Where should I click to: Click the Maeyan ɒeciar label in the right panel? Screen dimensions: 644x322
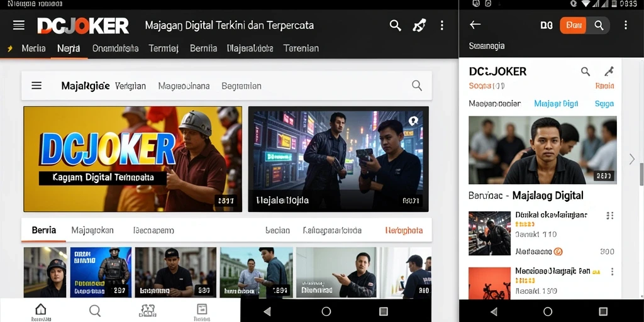494,104
